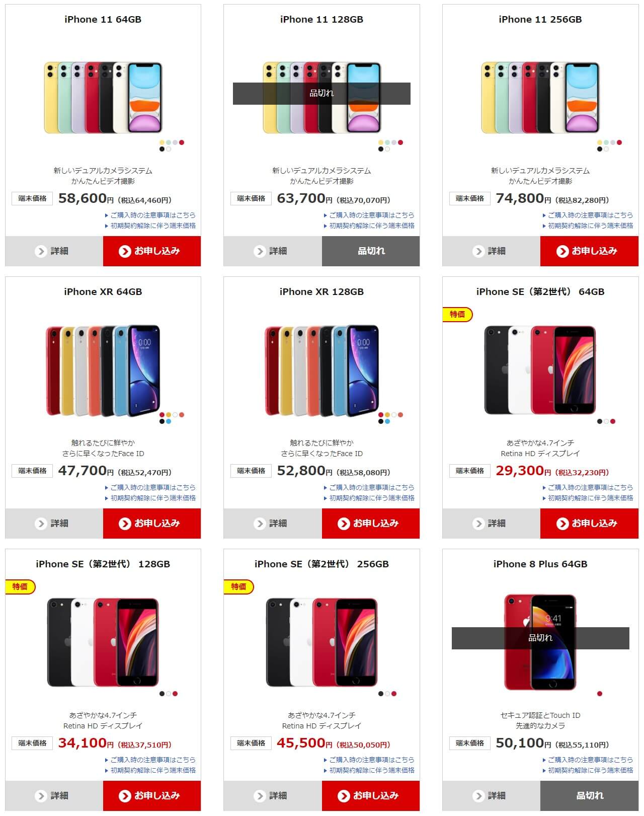This screenshot has height=816, width=644.
Task: Click the 特価 badge on iPhone SE 256GB
Action: (238, 587)
